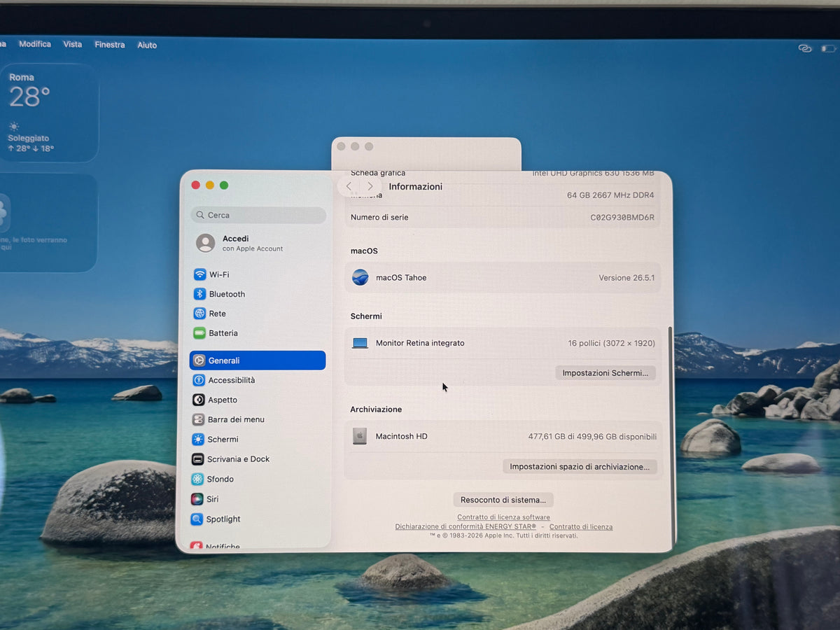Go back with the left chevron
The width and height of the screenshot is (840, 630).
coord(349,186)
